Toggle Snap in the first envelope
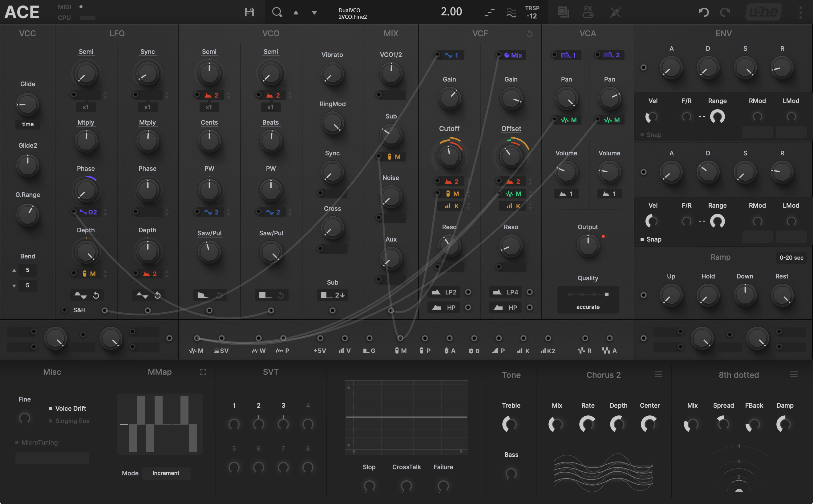The width and height of the screenshot is (813, 504). tap(651, 135)
